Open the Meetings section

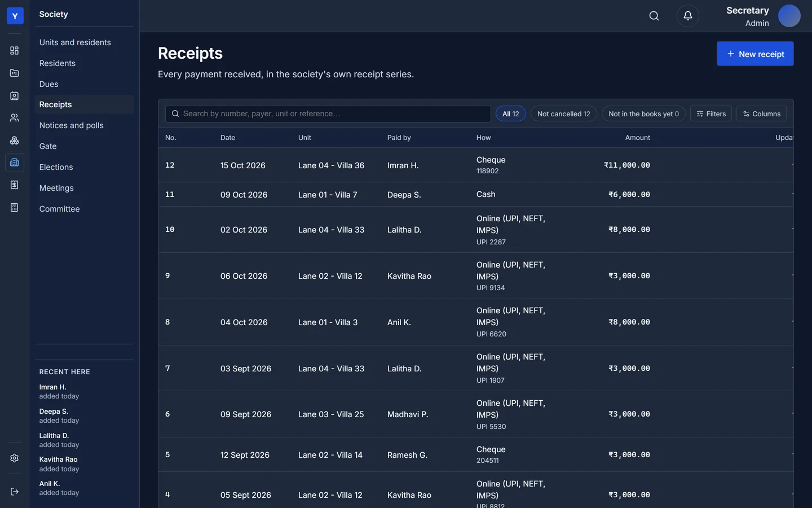pos(84,188)
